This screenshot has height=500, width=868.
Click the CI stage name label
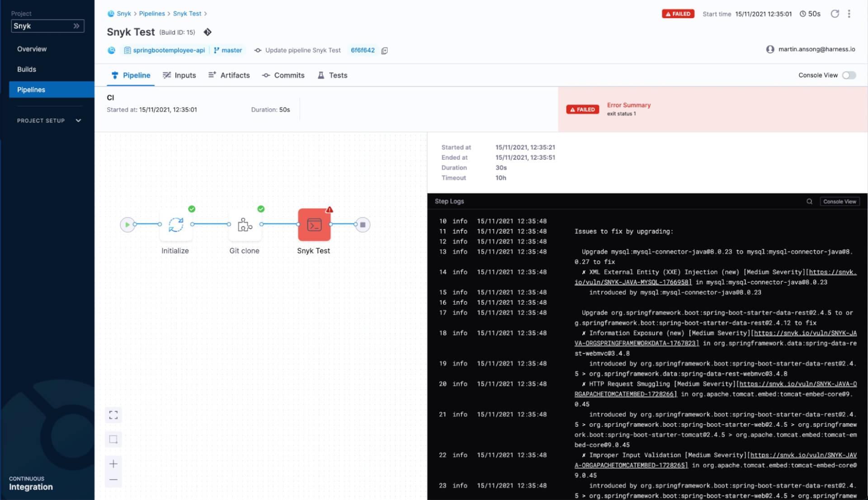[110, 98]
